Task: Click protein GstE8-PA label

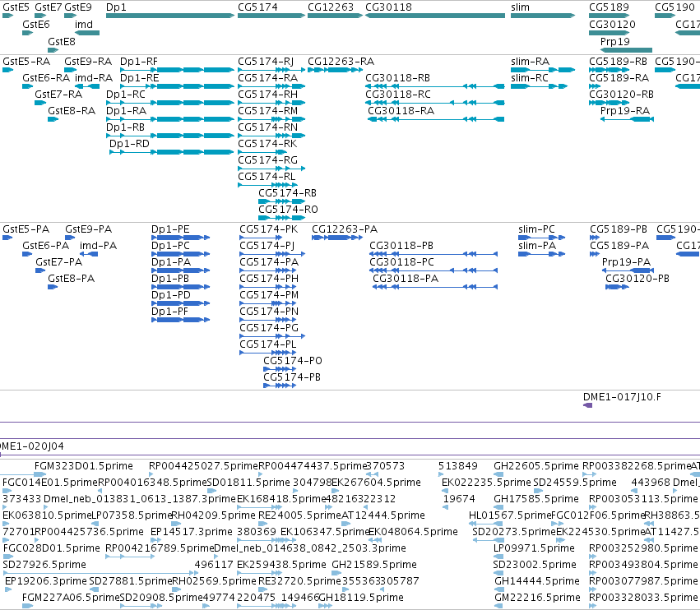Action: (x=72, y=279)
